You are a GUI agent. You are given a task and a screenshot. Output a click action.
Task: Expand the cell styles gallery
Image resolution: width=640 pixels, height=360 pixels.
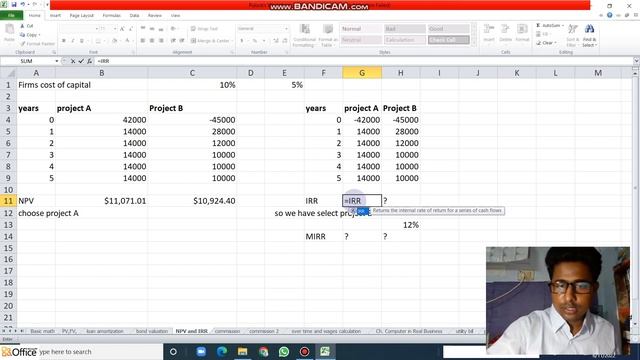tap(474, 43)
